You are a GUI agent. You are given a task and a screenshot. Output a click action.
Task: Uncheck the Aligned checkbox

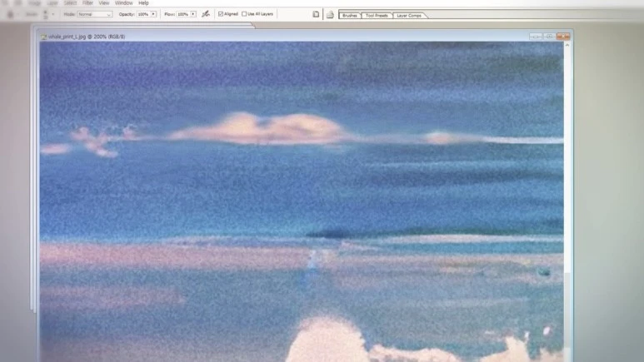pos(221,14)
